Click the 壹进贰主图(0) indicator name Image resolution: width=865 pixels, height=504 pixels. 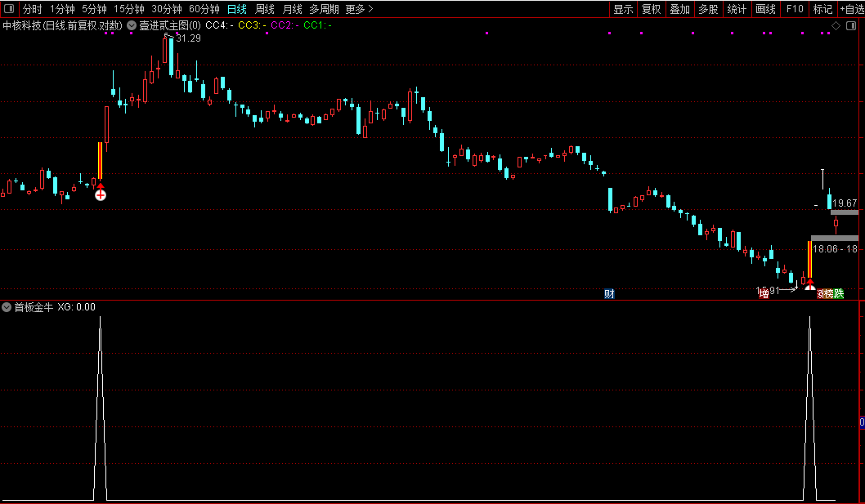tap(170, 25)
